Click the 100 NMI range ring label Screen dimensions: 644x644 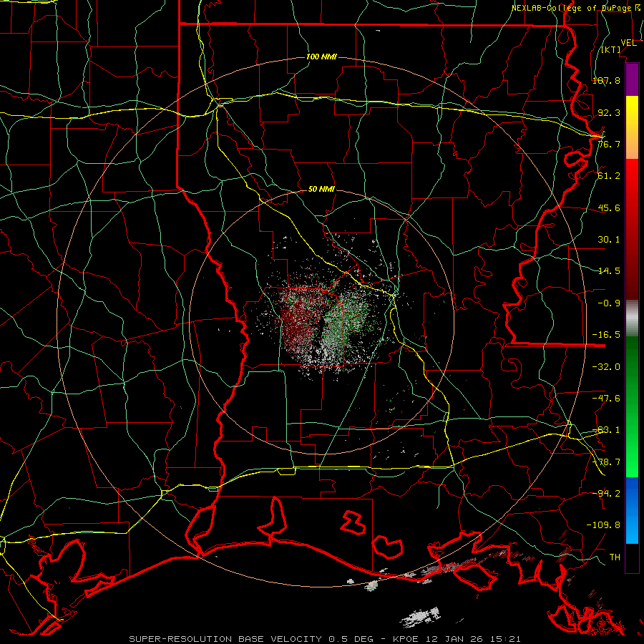point(321,57)
